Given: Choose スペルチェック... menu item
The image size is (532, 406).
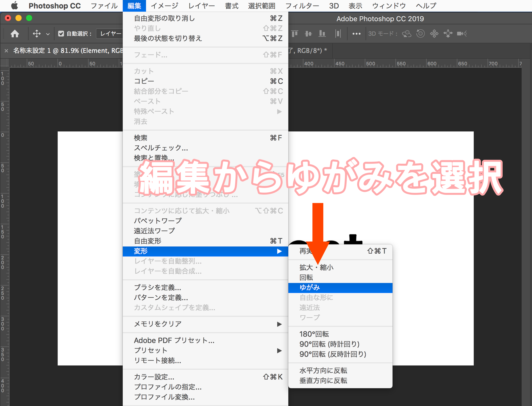Looking at the screenshot, I should 205,148.
